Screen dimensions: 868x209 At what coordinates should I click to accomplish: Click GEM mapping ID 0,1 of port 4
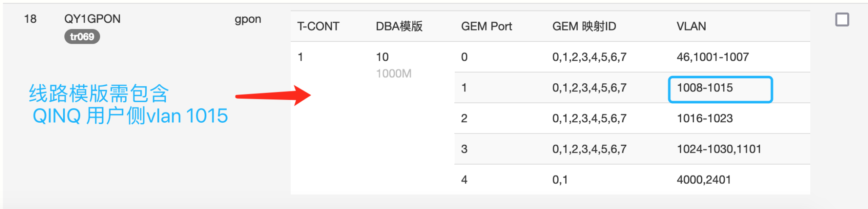click(559, 180)
